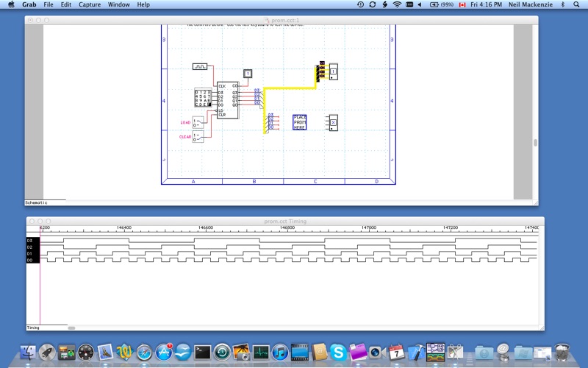Viewport: 588px width, 368px height.
Task: Open Spotlight search in menu bar
Action: pyautogui.click(x=576, y=4)
